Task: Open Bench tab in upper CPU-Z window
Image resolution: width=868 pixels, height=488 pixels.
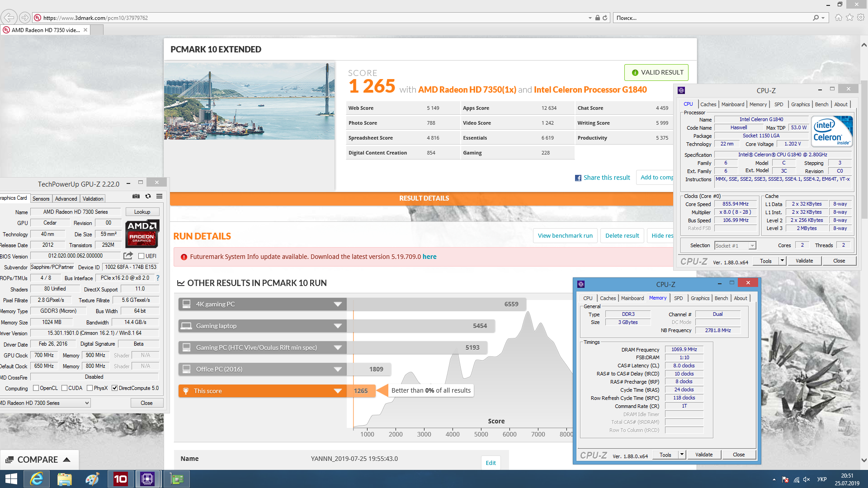Action: point(821,104)
